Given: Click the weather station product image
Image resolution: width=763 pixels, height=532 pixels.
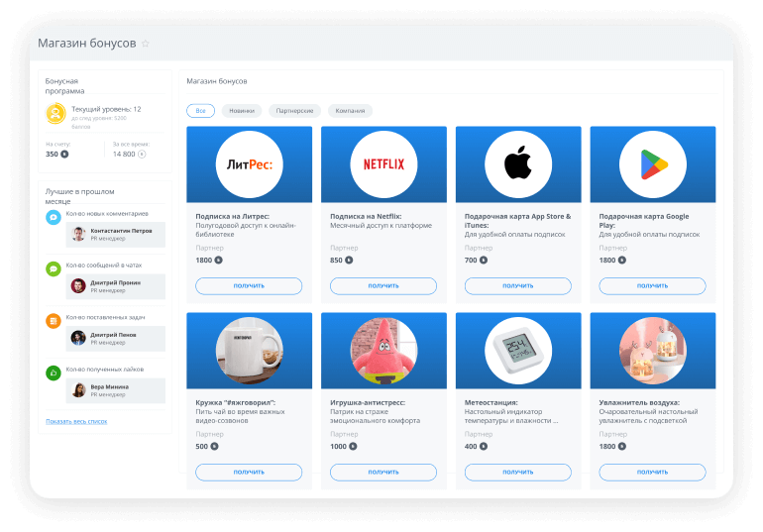Looking at the screenshot, I should pos(518,351).
